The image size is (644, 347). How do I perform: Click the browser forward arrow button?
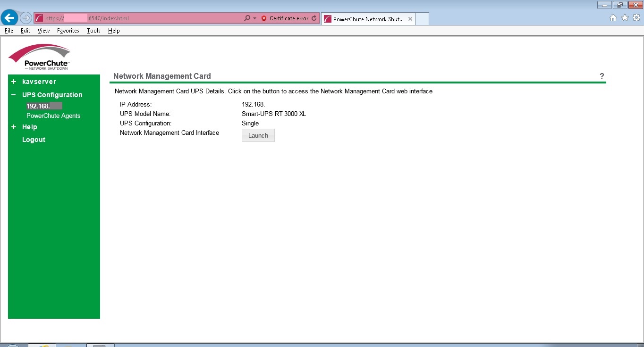point(25,18)
